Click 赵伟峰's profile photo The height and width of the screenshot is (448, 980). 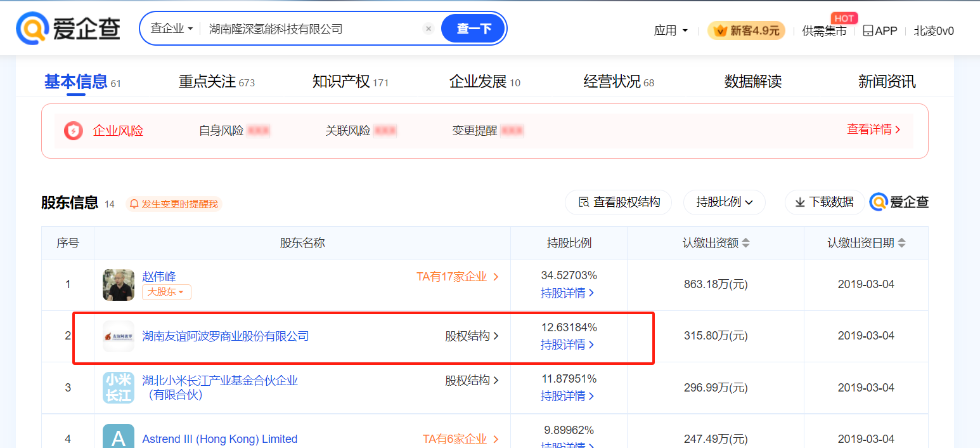[x=119, y=285]
